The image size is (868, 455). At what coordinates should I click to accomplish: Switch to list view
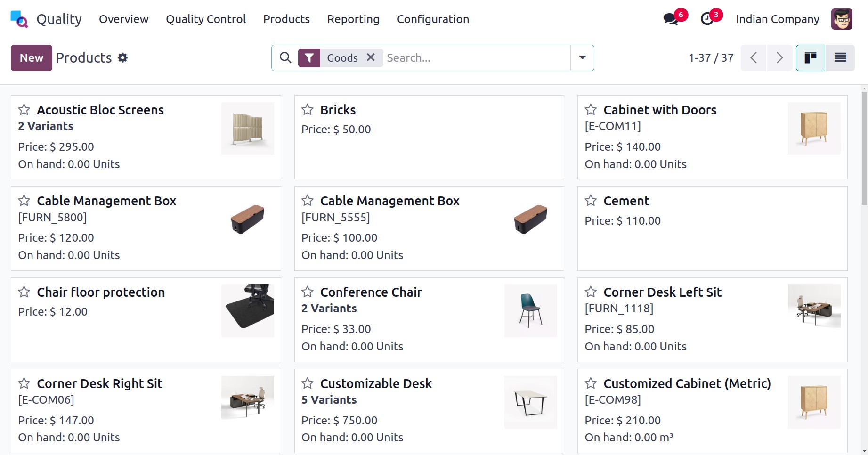[840, 58]
